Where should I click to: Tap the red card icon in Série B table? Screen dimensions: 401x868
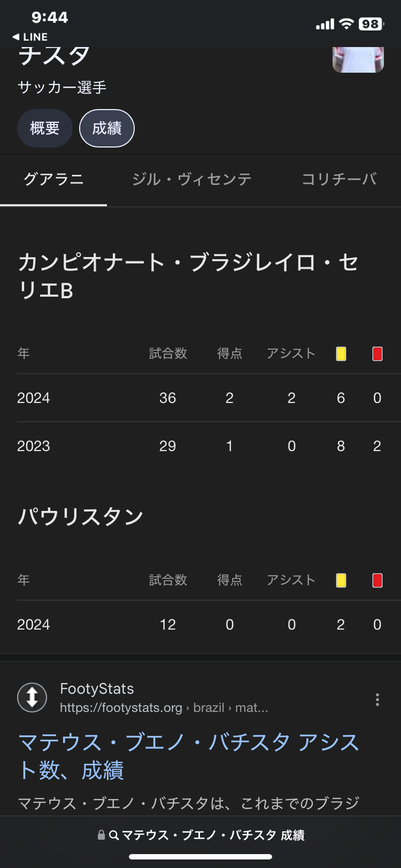(377, 354)
